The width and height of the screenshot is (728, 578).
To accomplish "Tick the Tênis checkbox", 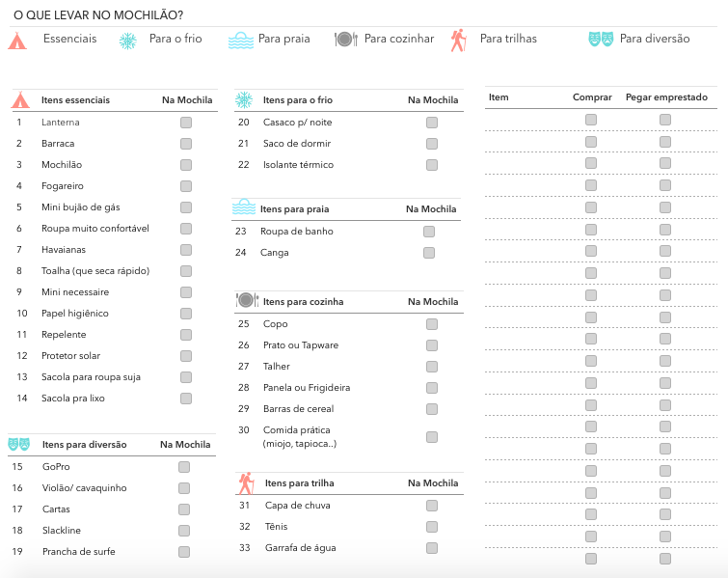I will tap(432, 527).
